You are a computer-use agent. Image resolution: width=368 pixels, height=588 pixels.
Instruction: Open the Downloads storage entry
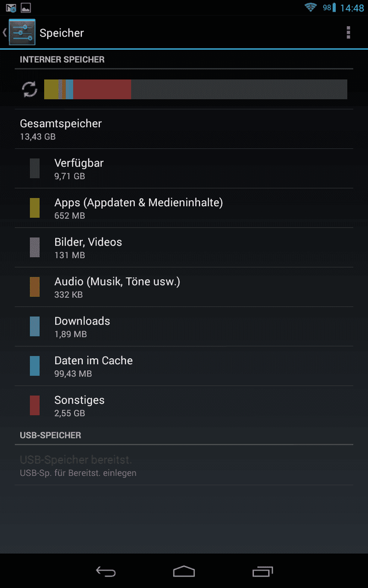[x=184, y=327]
